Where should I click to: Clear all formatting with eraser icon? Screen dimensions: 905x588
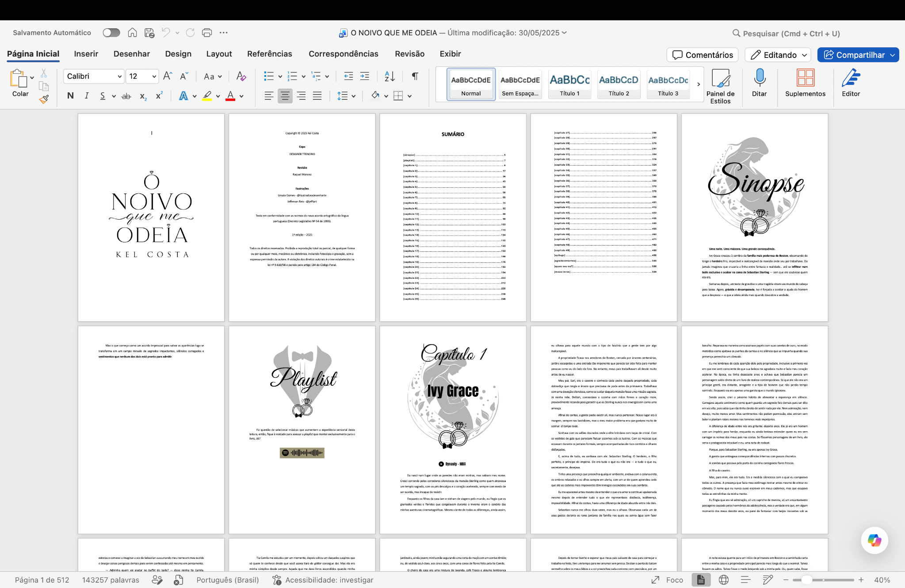pyautogui.click(x=241, y=76)
